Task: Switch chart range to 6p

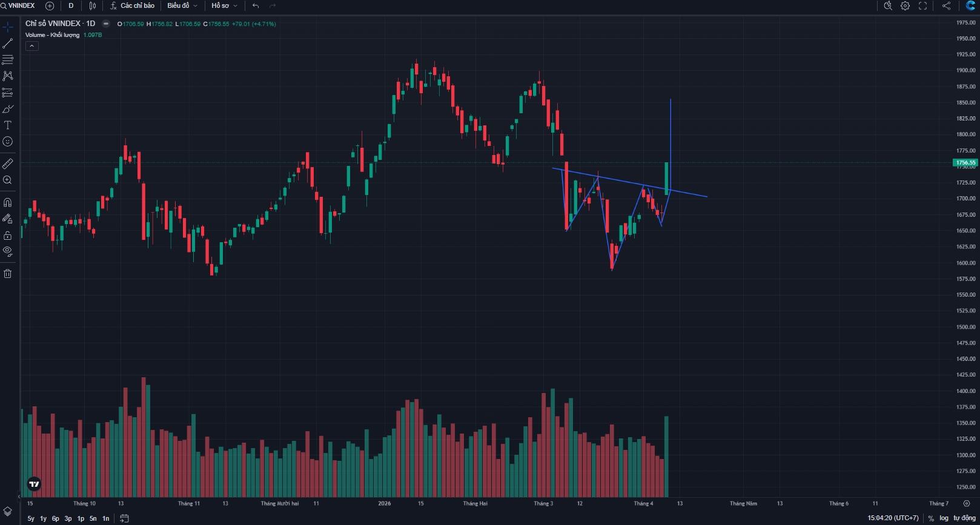Action: (x=56, y=518)
